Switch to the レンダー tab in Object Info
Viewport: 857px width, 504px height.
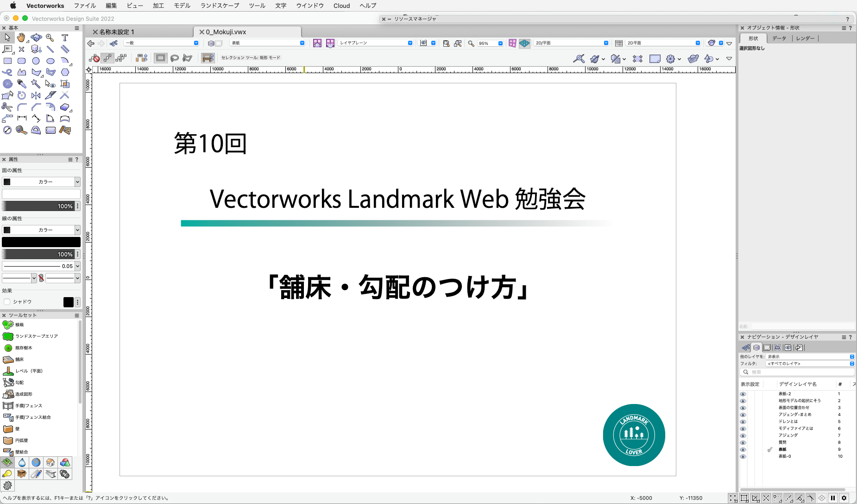click(805, 38)
